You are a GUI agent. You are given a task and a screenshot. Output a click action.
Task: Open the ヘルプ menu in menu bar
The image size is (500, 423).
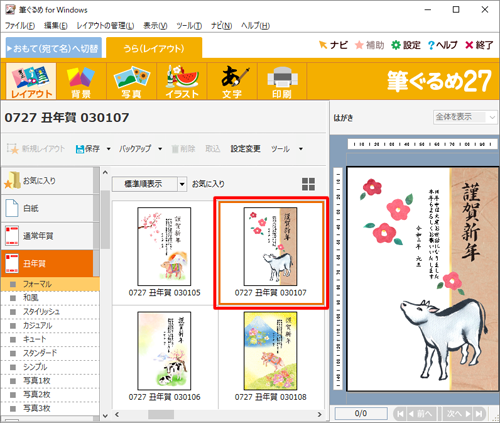coord(255,26)
